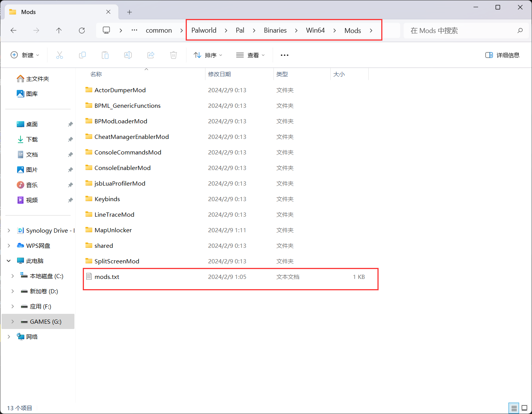Click the Cut scissors icon

pos(60,55)
